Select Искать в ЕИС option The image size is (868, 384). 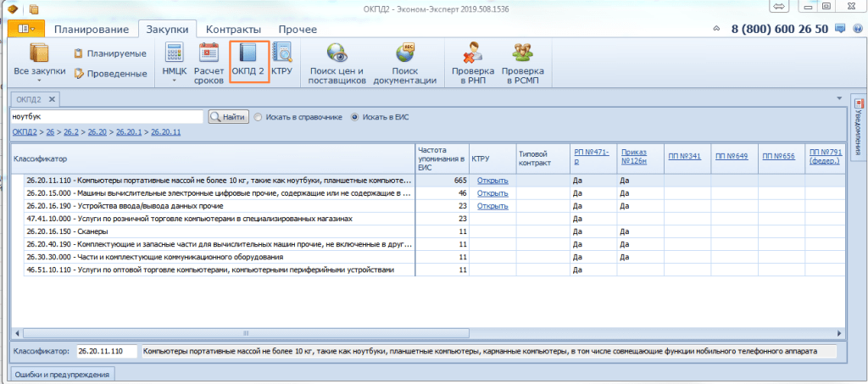(380, 117)
